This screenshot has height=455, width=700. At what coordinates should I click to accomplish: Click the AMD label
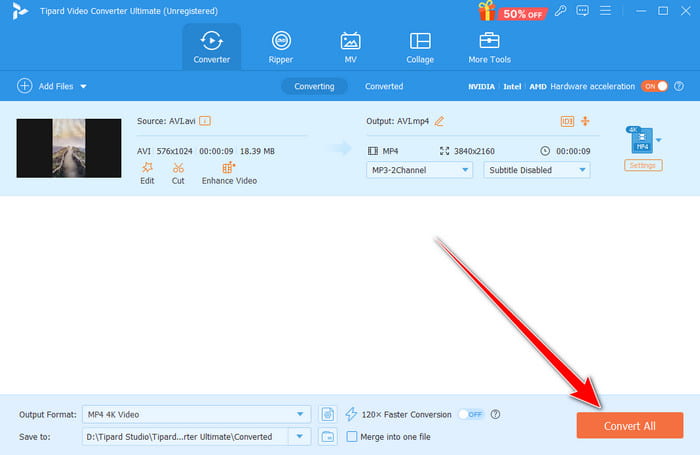pos(538,87)
